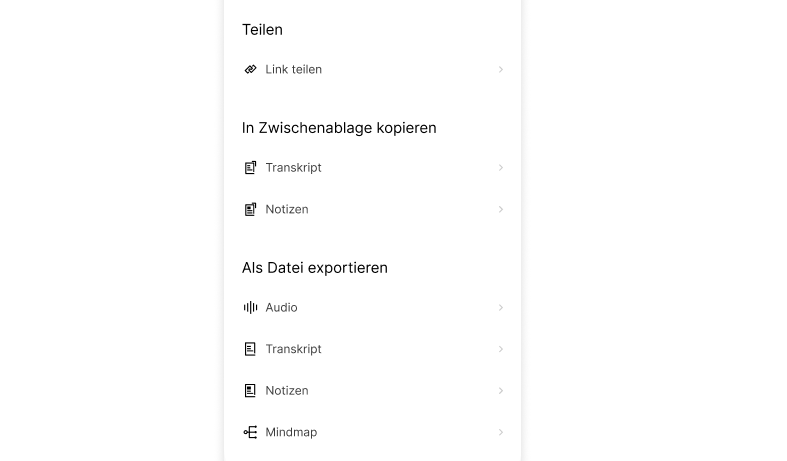
Task: Click the copy Notizen icon under Zwischenablage
Action: coord(250,210)
